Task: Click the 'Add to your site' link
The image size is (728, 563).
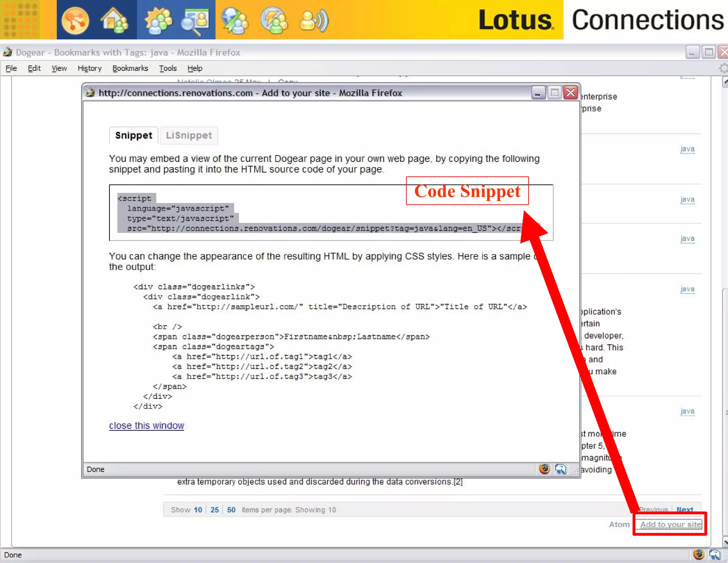Action: 670,524
